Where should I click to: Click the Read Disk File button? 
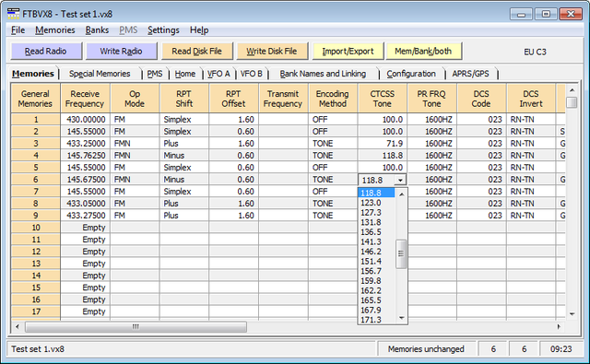(x=196, y=51)
